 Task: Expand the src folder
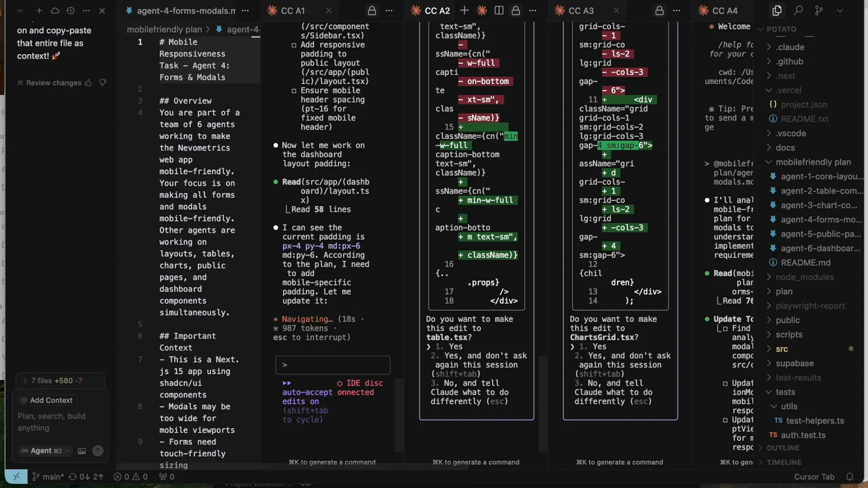tap(782, 349)
